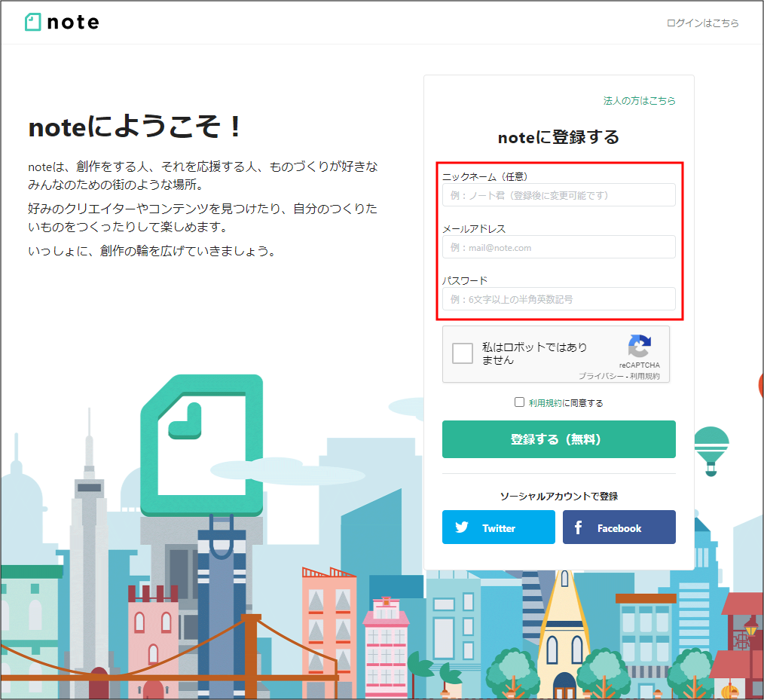Image resolution: width=764 pixels, height=700 pixels.
Task: Click the large green note illustration
Action: 202,445
